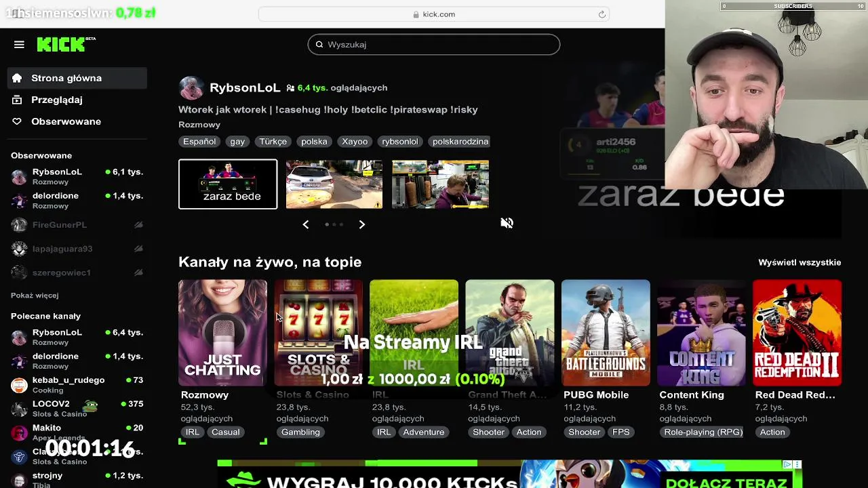This screenshot has height=488, width=868.
Task: Click the featured stream title text
Action: (x=328, y=109)
